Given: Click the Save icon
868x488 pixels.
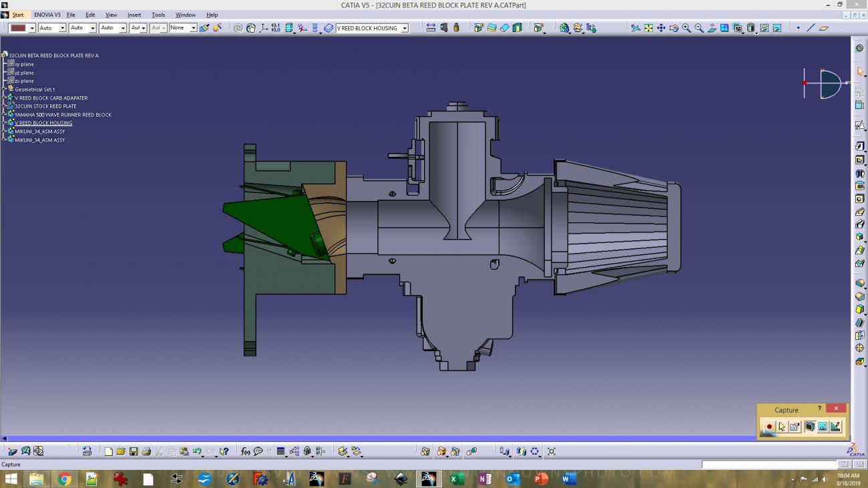Looking at the screenshot, I should (x=134, y=451).
